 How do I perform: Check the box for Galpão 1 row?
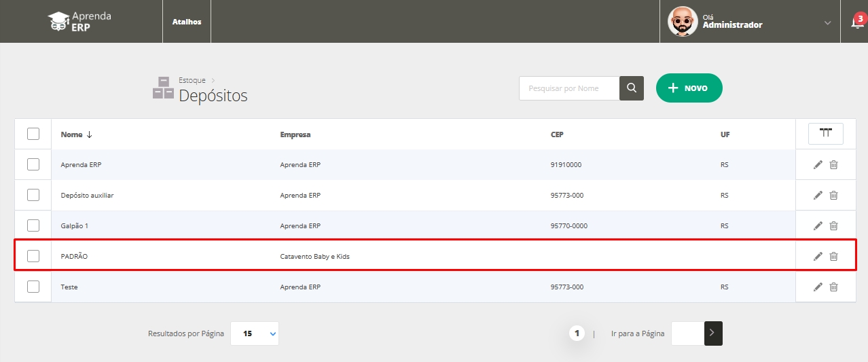[33, 225]
